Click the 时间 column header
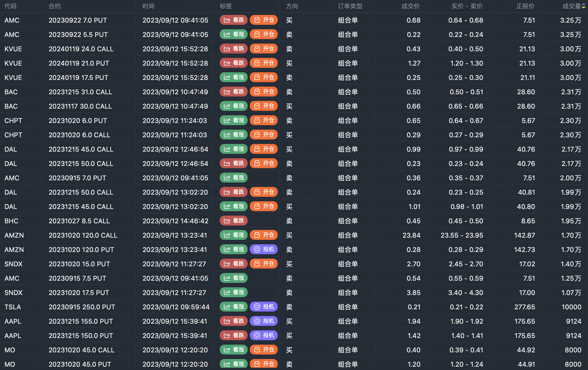588x370 pixels. (148, 6)
